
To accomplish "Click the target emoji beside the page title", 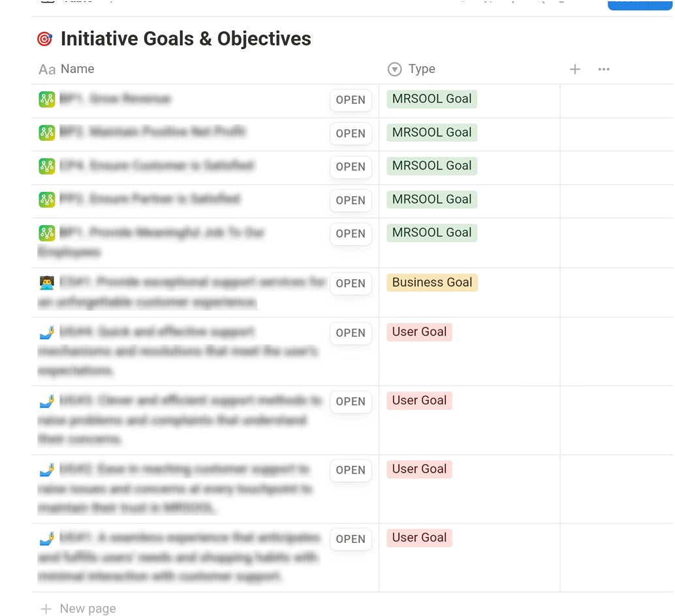I will (44, 39).
